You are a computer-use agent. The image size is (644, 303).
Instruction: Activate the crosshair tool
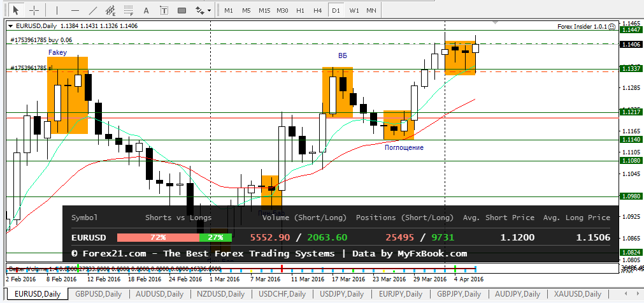click(34, 10)
